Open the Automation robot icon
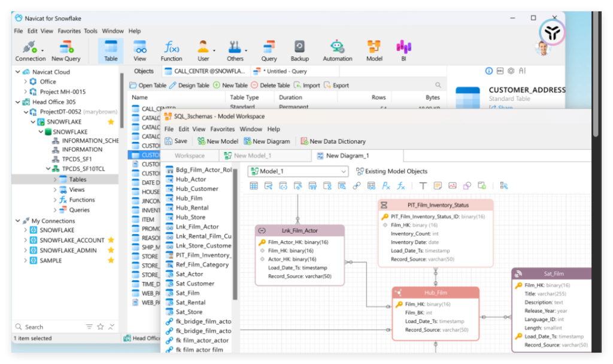This screenshot has height=364, width=613. 338,51
